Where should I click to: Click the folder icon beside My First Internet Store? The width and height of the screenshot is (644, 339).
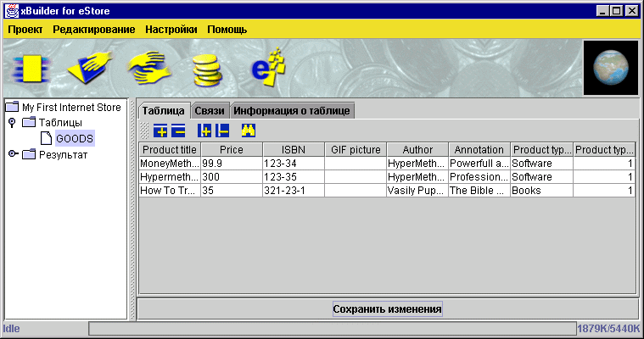[x=12, y=107]
